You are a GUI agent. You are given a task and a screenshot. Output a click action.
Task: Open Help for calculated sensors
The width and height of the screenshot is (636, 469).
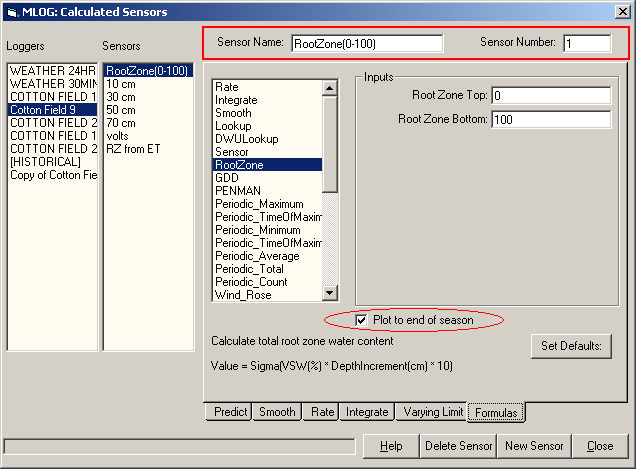point(391,446)
